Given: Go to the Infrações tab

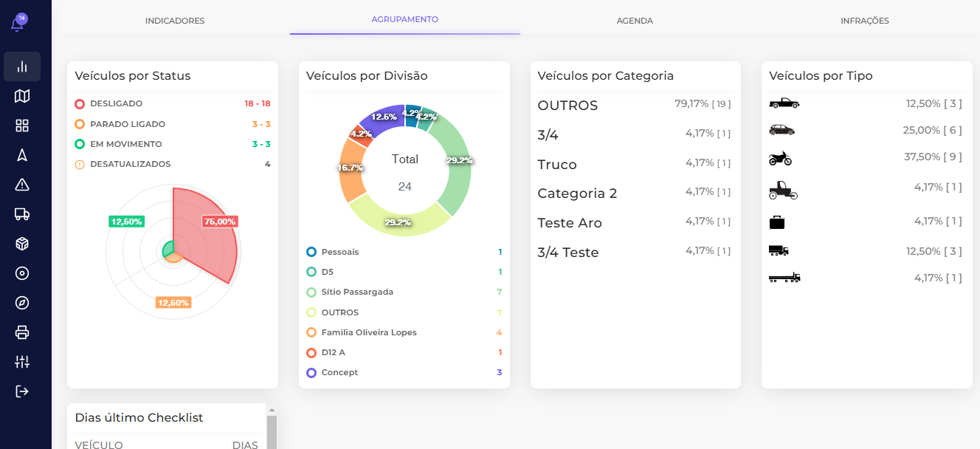Looking at the screenshot, I should click(864, 21).
